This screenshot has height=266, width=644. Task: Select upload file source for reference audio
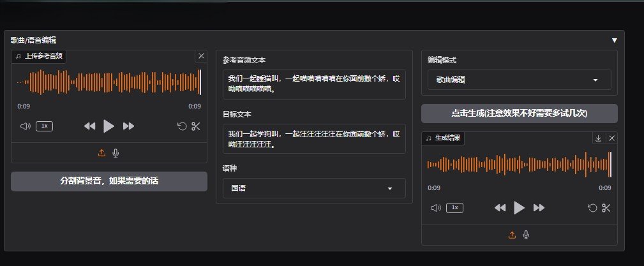tap(101, 153)
